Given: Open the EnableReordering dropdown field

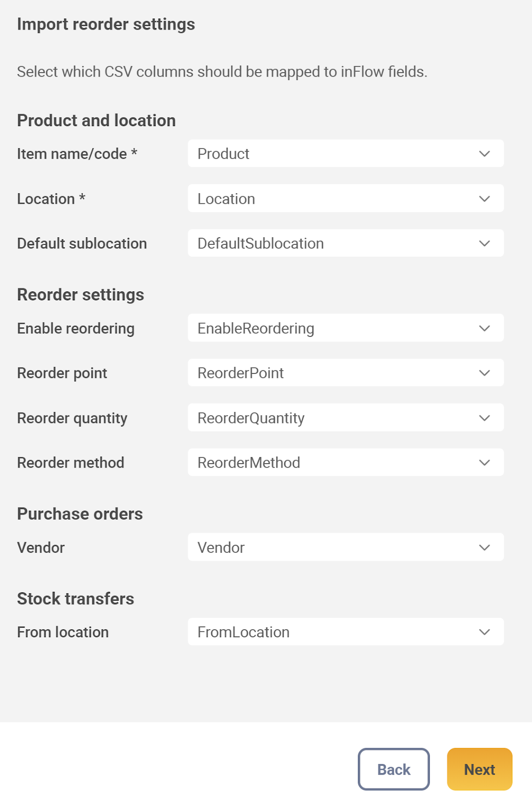Looking at the screenshot, I should point(345,328).
